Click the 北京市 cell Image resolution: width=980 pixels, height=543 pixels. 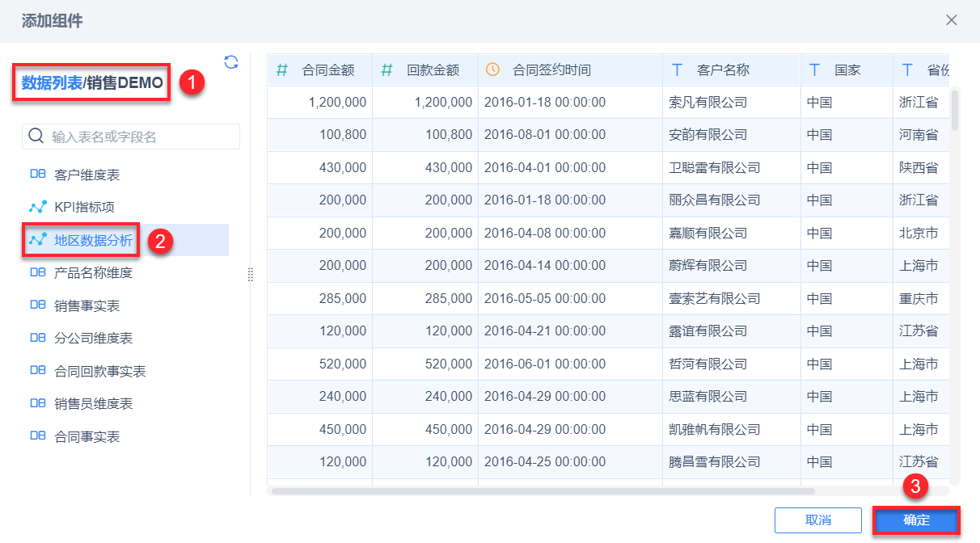click(x=922, y=234)
